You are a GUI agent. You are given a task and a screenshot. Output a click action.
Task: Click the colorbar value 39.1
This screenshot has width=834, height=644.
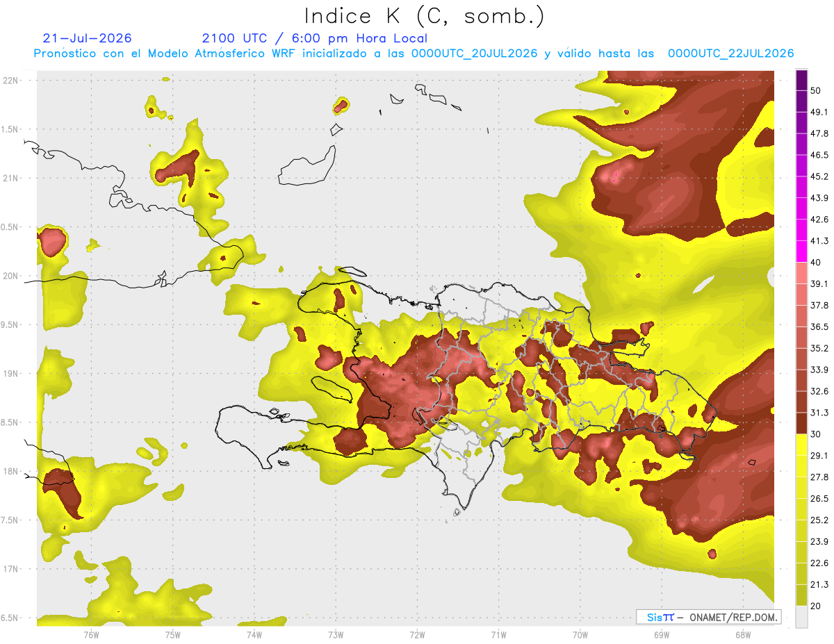[819, 284]
